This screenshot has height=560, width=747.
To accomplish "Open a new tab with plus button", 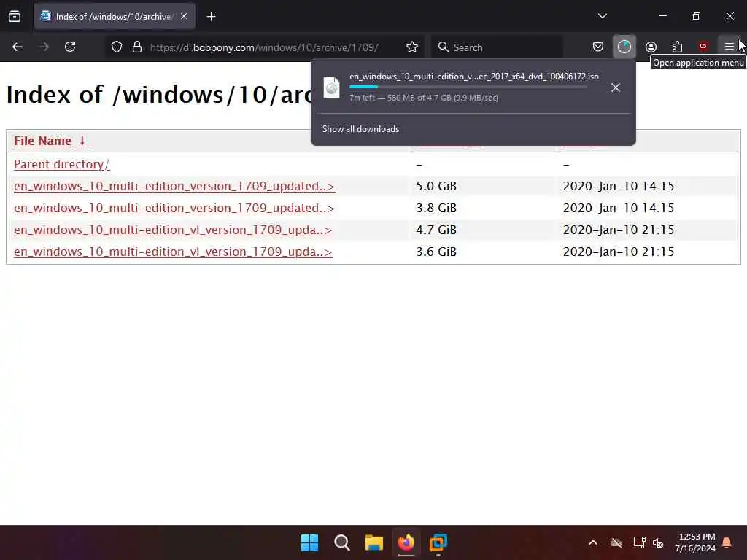I will [211, 17].
